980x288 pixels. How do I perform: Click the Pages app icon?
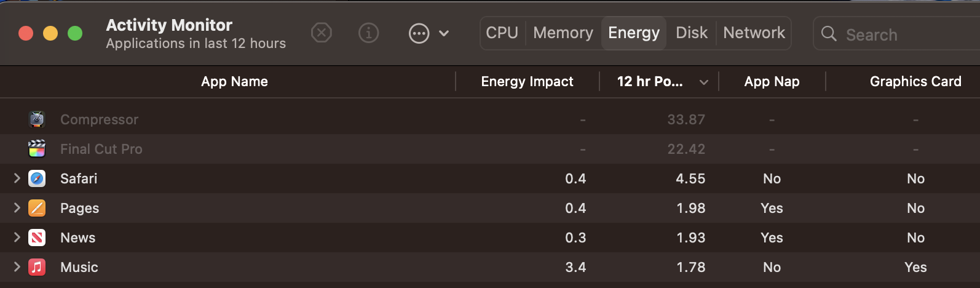pyautogui.click(x=37, y=208)
